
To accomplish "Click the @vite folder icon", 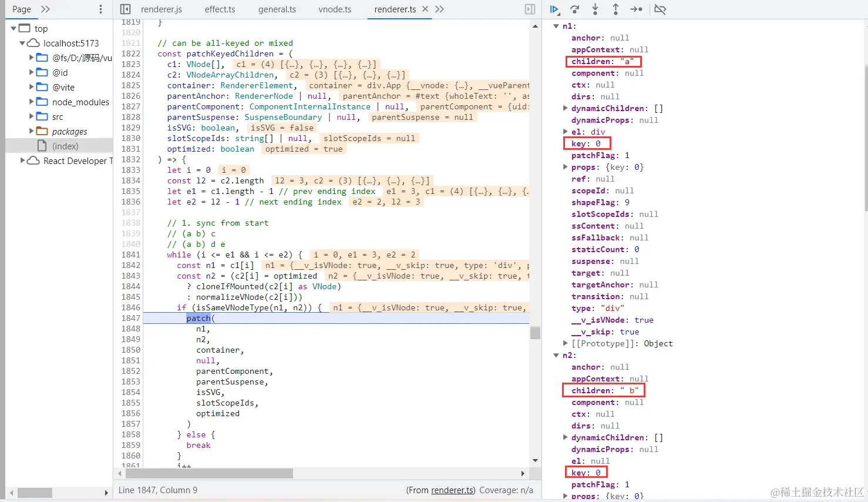I will tap(42, 87).
